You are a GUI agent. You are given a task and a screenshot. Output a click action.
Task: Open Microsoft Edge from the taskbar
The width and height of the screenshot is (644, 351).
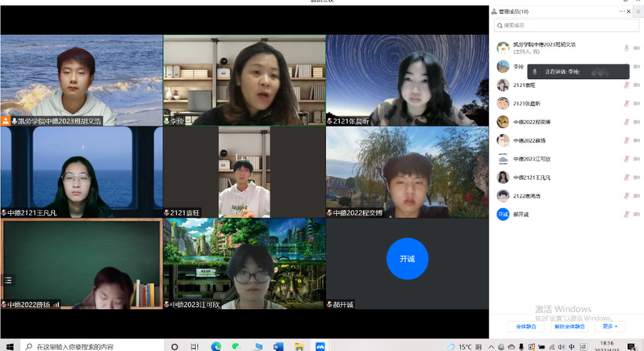[215, 346]
